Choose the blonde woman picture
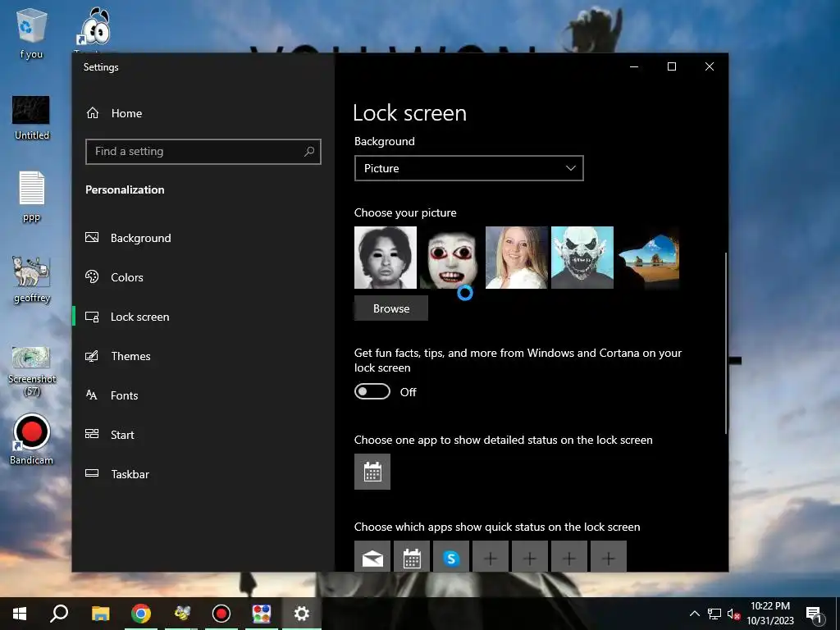Screen dimensions: 840x630 tap(517, 258)
